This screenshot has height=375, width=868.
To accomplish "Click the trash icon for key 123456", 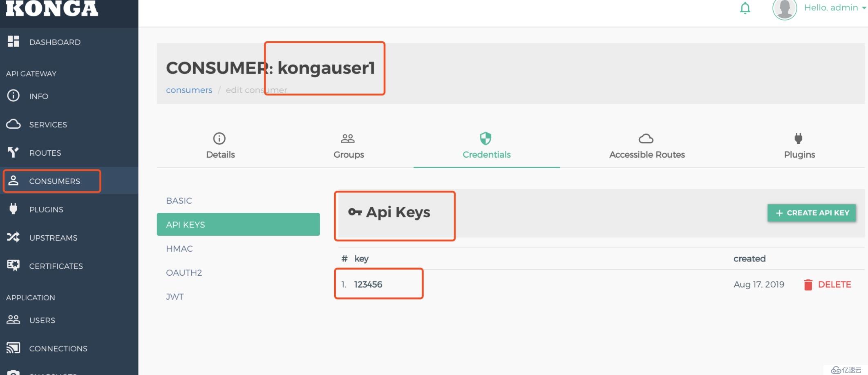I will point(808,285).
